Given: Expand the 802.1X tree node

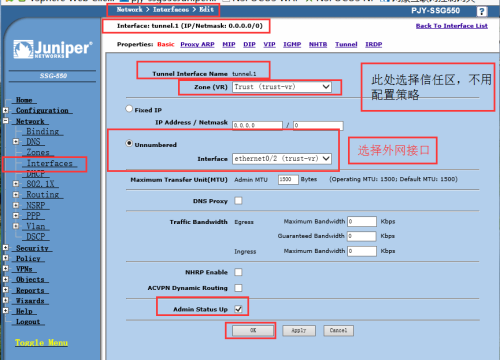Looking at the screenshot, I should click(x=16, y=184).
